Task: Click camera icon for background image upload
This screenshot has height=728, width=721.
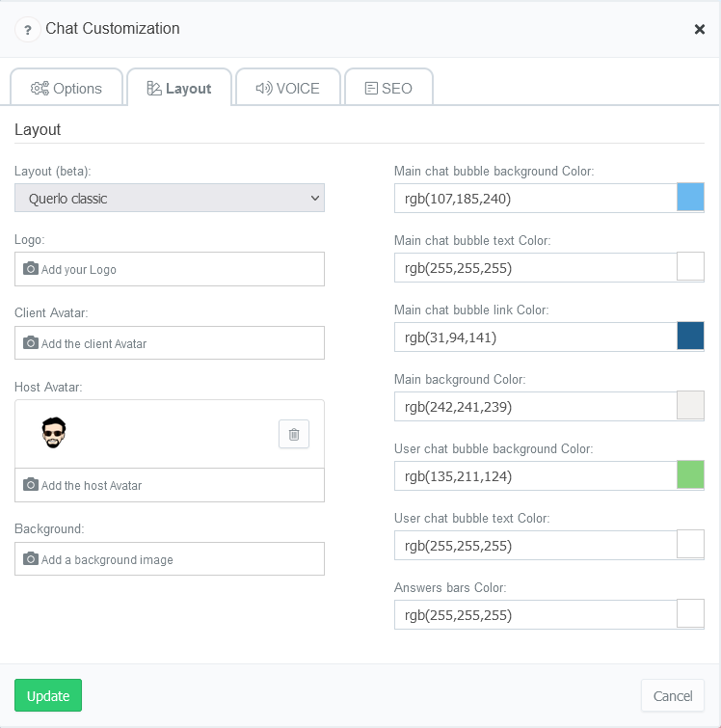Action: (31, 558)
